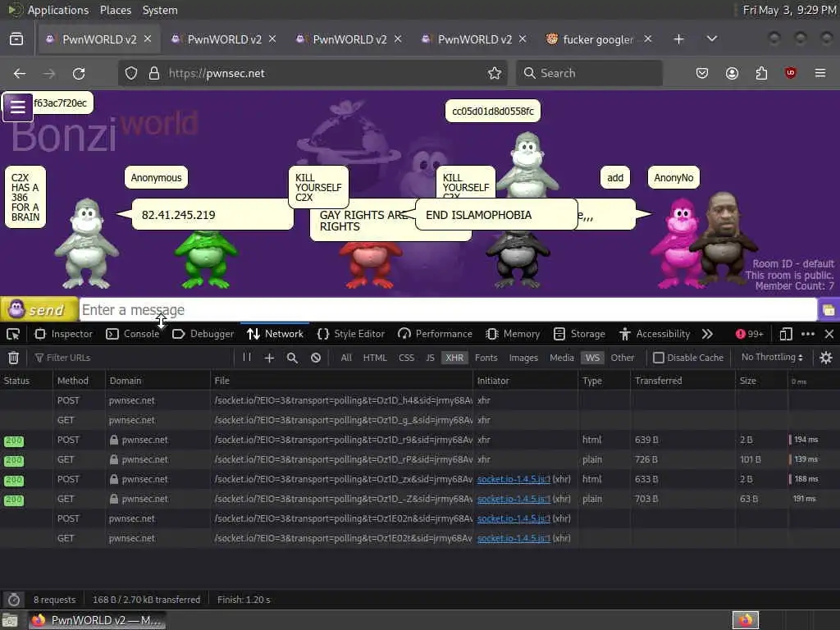Open the No Throttling dropdown

(x=771, y=358)
